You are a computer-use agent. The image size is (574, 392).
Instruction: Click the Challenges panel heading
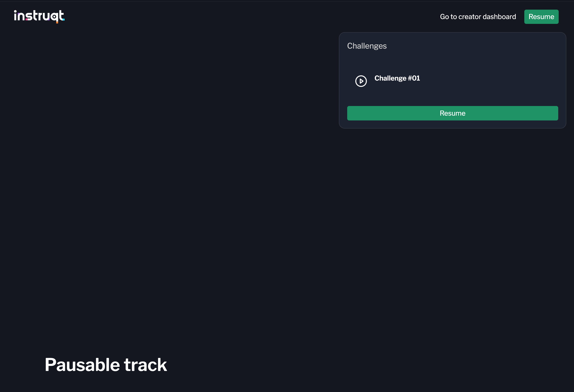[x=366, y=46]
